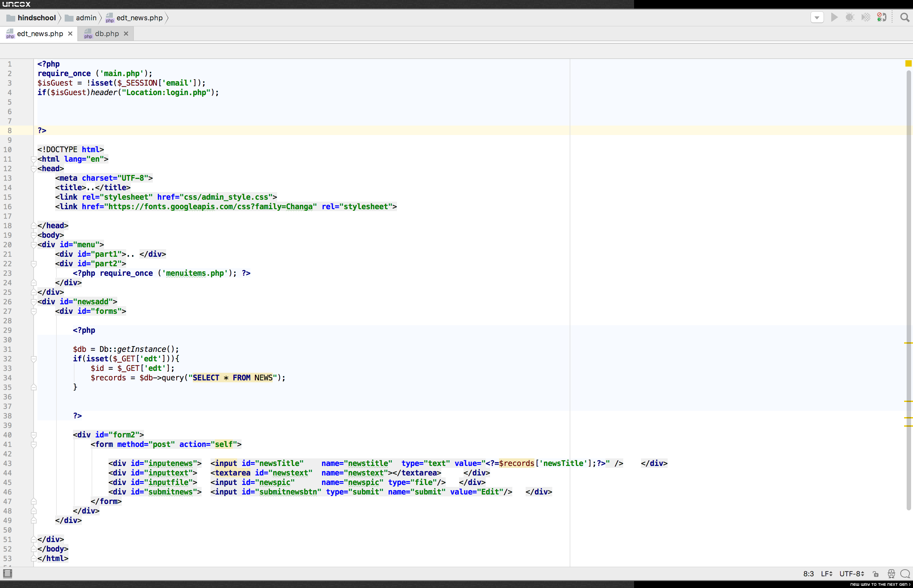
Task: Click the lowest warning stripe marker on the right
Action: 909,426
